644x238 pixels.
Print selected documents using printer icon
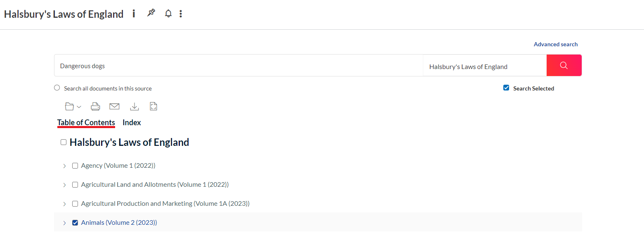point(95,107)
